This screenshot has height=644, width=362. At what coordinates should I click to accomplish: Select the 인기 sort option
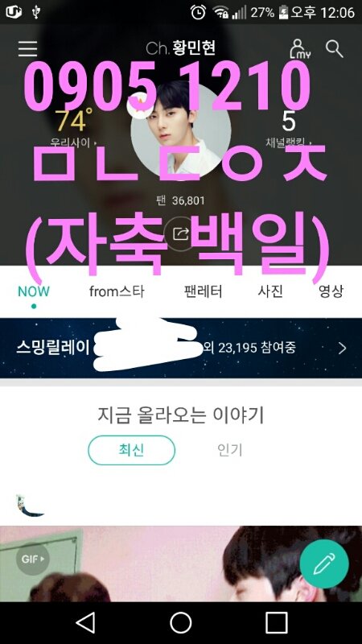230,451
